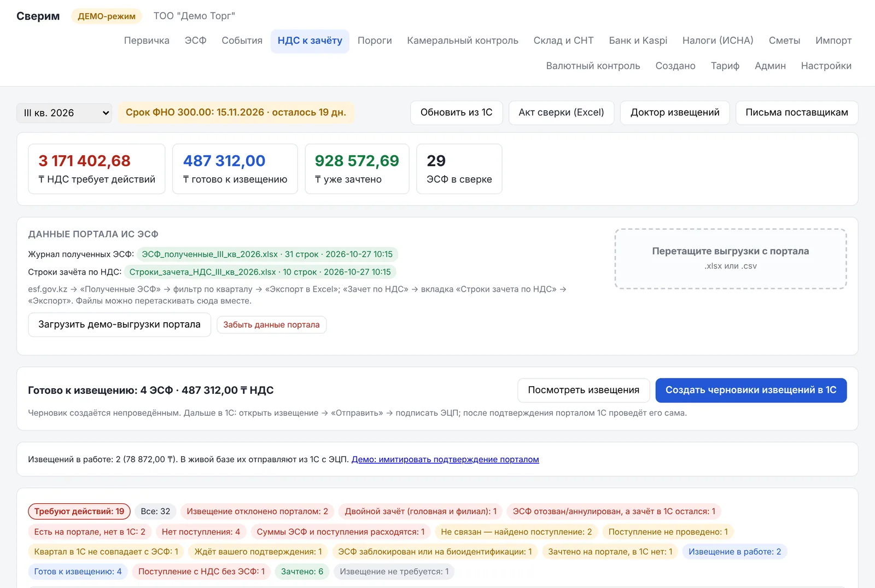
Task: Click Создать черновики извещений в 1С
Action: [x=751, y=390]
